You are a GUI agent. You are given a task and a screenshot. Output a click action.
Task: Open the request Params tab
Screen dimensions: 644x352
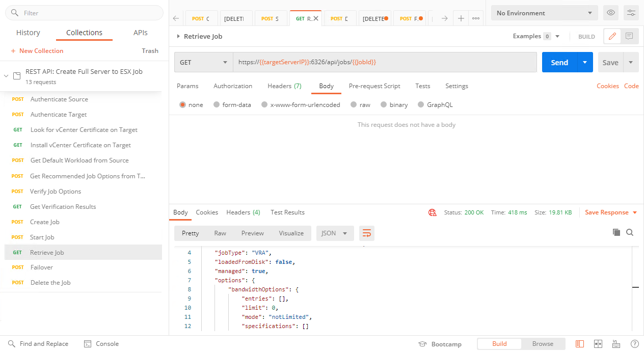[x=187, y=86]
